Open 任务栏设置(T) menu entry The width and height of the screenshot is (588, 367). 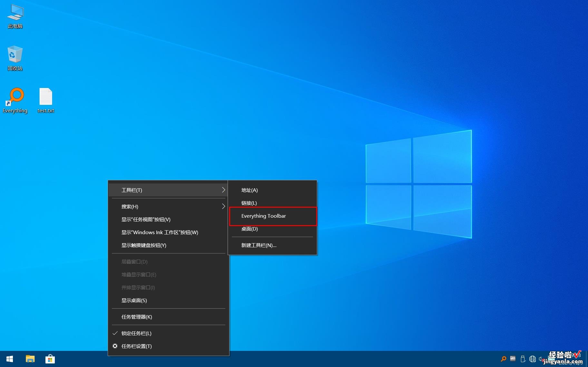click(x=168, y=346)
